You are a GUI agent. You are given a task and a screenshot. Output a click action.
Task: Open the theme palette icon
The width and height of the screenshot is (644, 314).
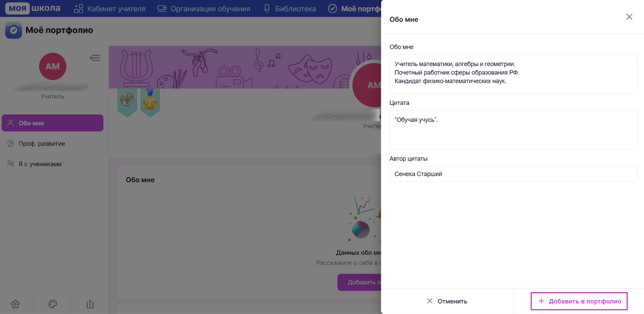(x=53, y=304)
